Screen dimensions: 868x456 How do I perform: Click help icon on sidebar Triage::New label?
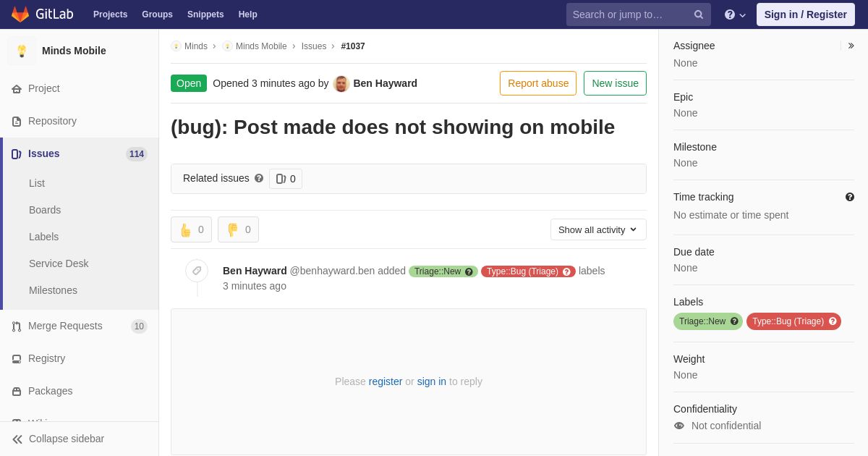coord(734,321)
